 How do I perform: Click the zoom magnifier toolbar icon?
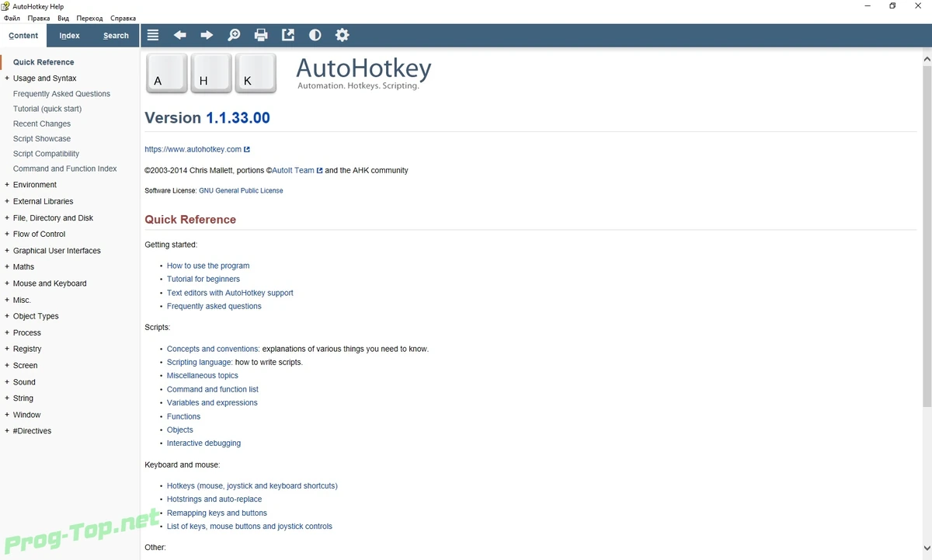coord(234,35)
